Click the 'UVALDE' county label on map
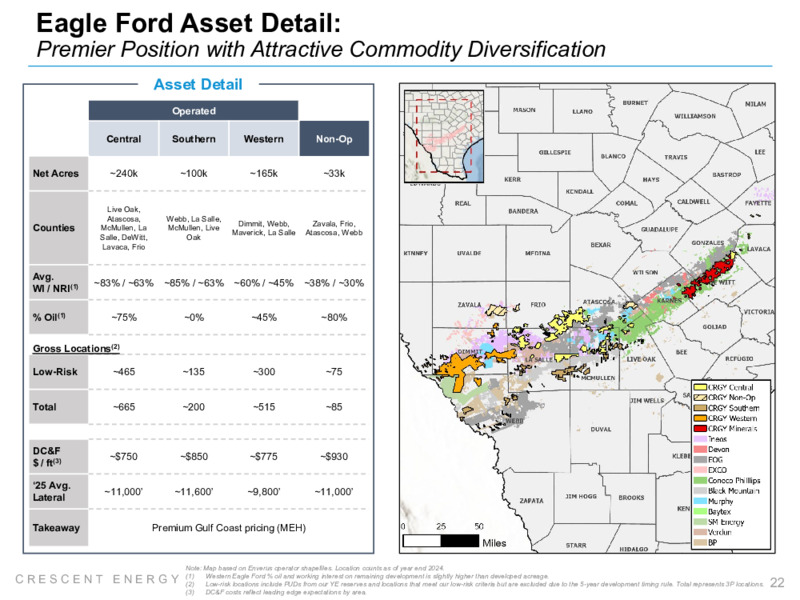Image resolution: width=800 pixels, height=600 pixels. [x=469, y=253]
